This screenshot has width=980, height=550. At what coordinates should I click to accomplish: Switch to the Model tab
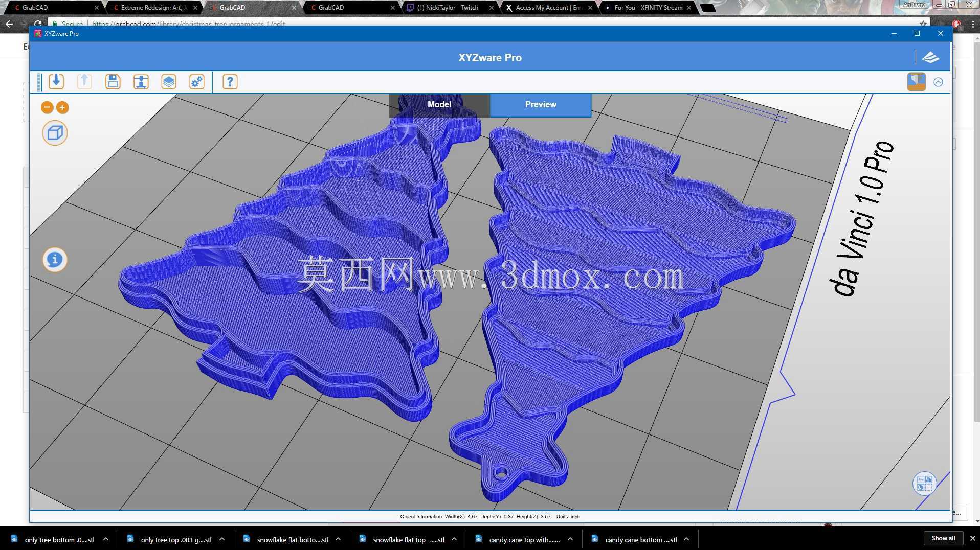pos(439,105)
